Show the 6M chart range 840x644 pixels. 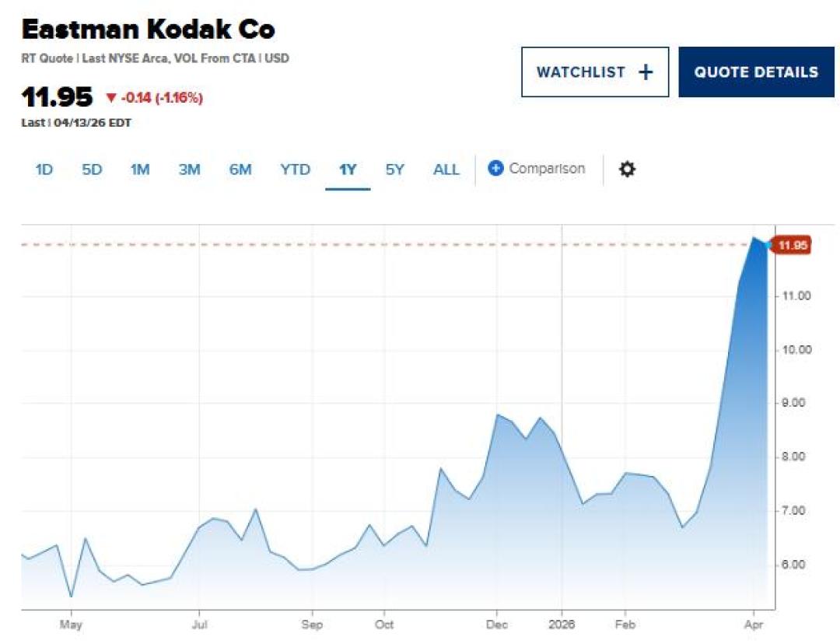pos(240,170)
